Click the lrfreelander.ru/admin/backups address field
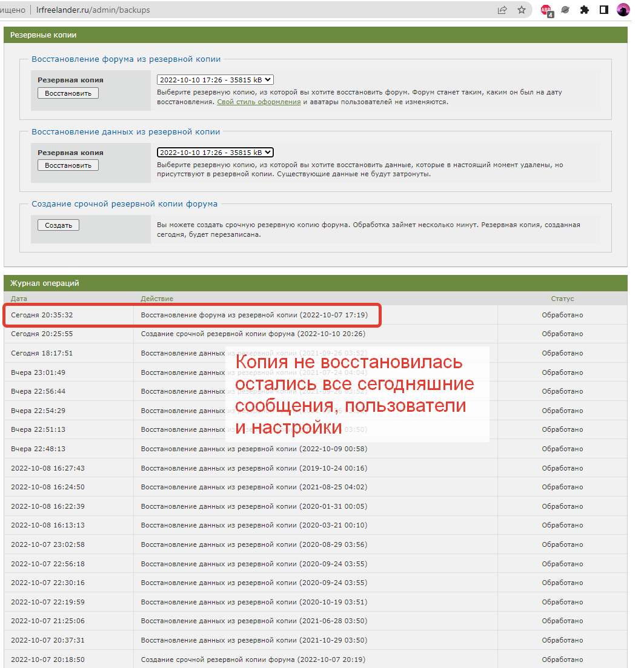644x668 pixels. point(93,10)
